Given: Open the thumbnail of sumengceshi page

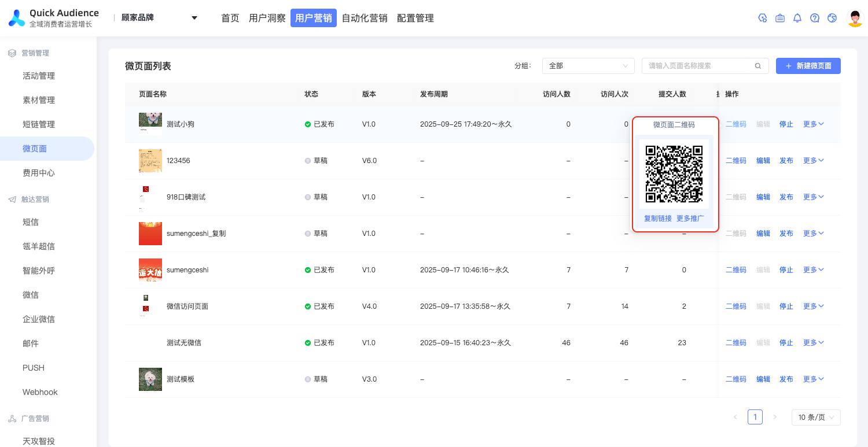Looking at the screenshot, I should tap(150, 270).
